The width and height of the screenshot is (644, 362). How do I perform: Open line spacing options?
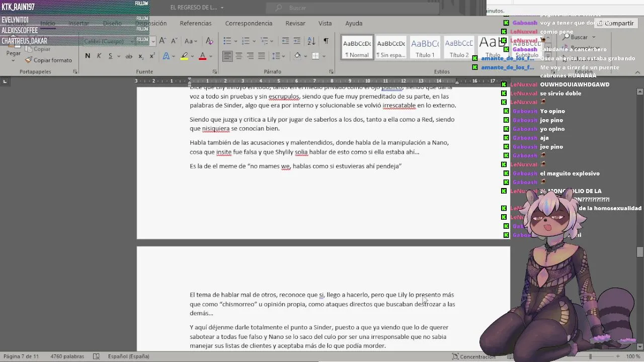click(x=276, y=56)
